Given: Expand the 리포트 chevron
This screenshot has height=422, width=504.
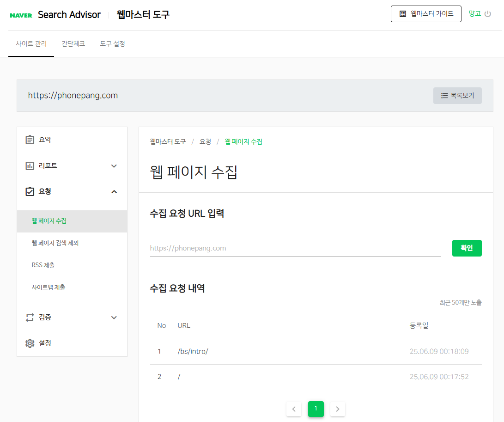Looking at the screenshot, I should pos(114,166).
